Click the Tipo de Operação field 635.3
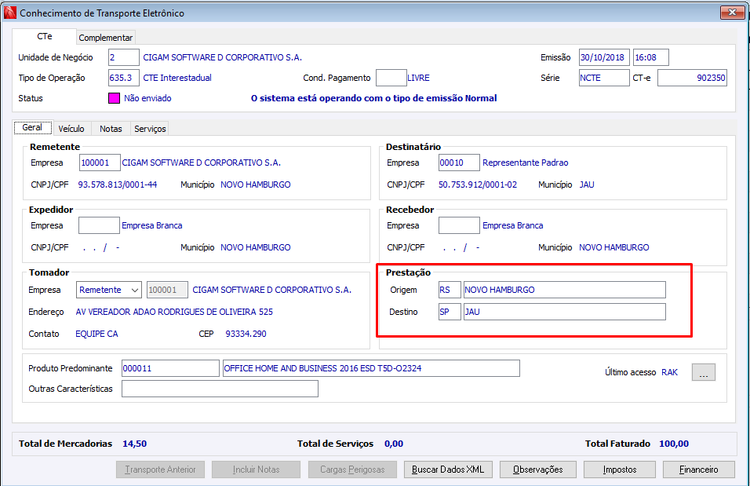This screenshot has height=486, width=750. click(123, 77)
